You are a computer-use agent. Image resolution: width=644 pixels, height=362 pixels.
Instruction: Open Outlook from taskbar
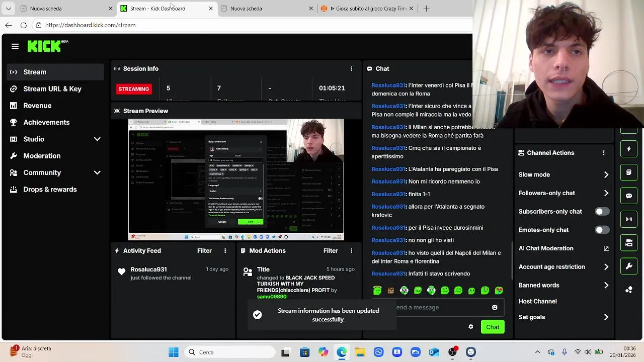click(x=434, y=352)
